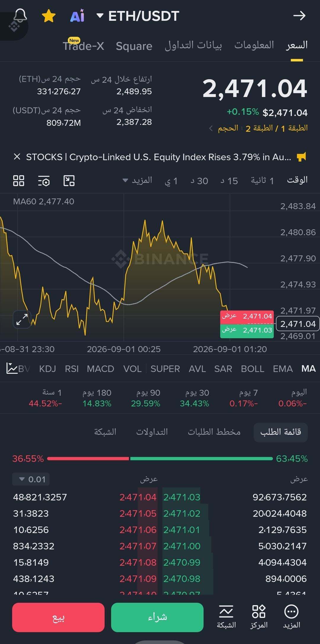Viewport: 320px width, 644px height.
Task: Tap the price alert bell icon
Action: 20,15
